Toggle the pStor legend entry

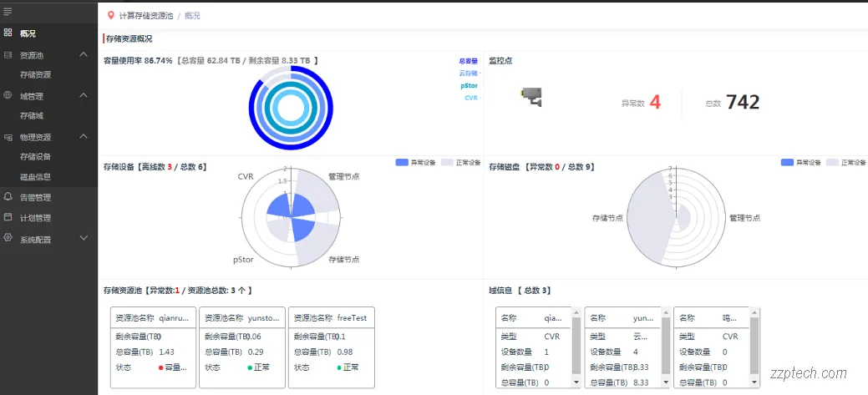[469, 86]
